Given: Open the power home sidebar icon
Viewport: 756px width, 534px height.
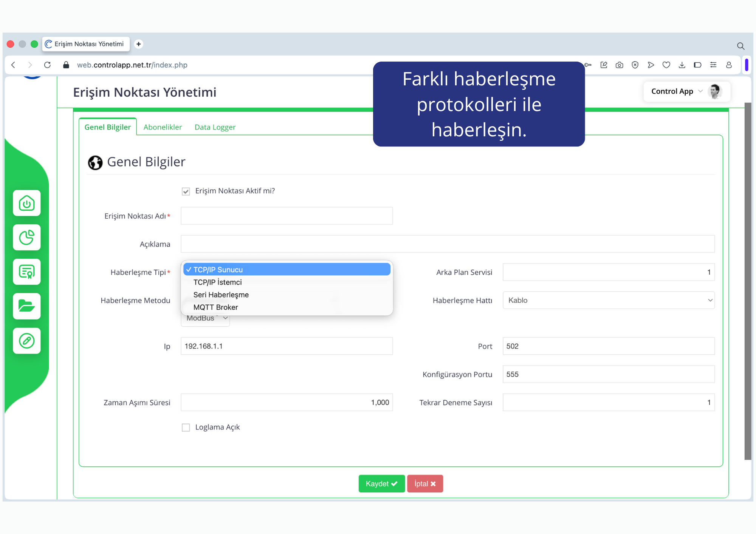Looking at the screenshot, I should [x=27, y=203].
